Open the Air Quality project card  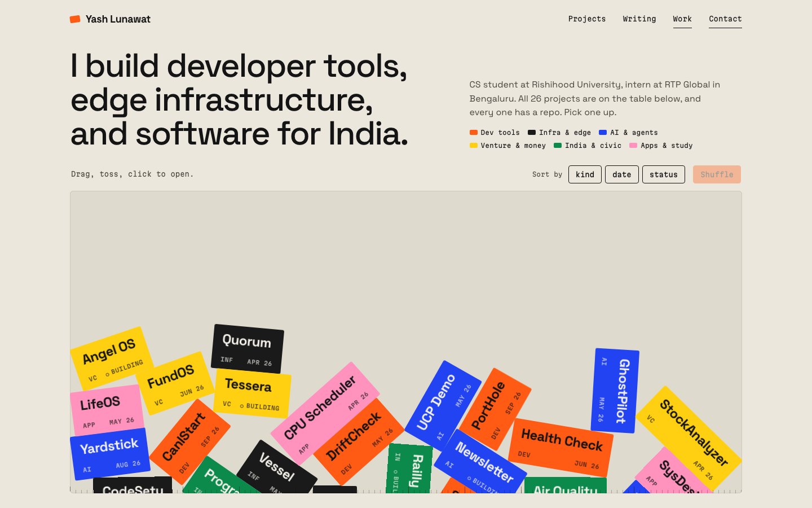coord(566,485)
